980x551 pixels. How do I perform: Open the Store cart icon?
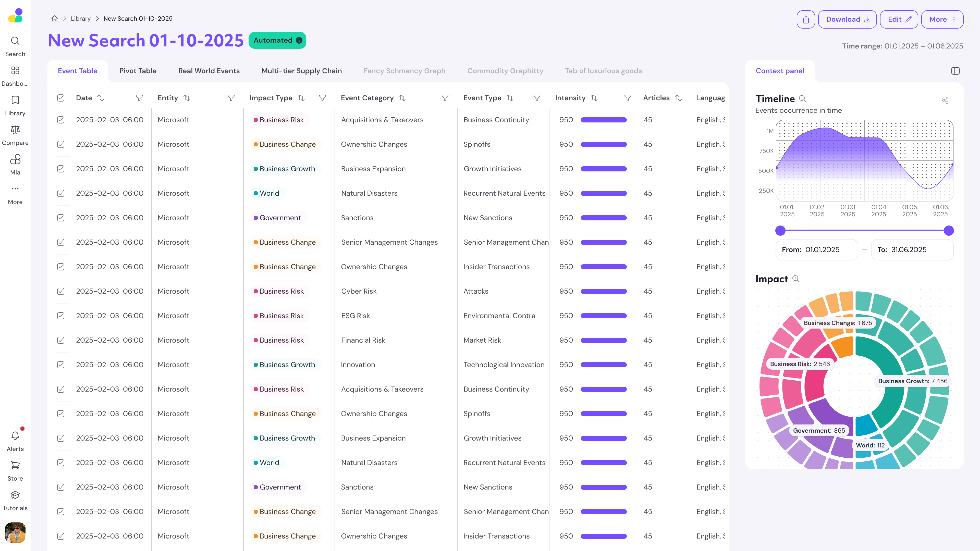(x=15, y=466)
